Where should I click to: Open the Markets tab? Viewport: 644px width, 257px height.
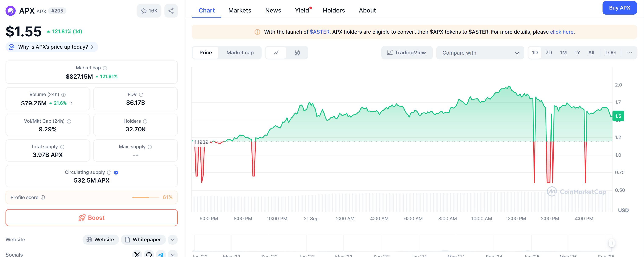[x=240, y=11]
